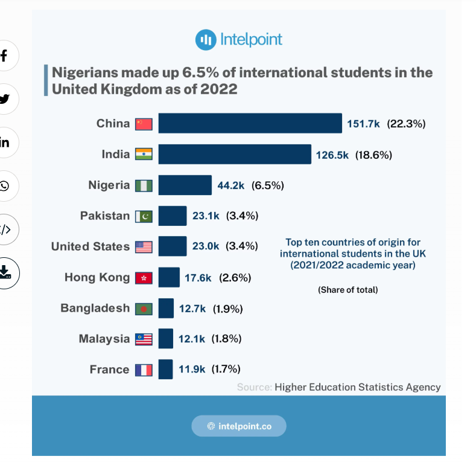Screen dimensions: 476x462
Task: Click the Higher Education Statistics Agency source
Action: pos(357,387)
